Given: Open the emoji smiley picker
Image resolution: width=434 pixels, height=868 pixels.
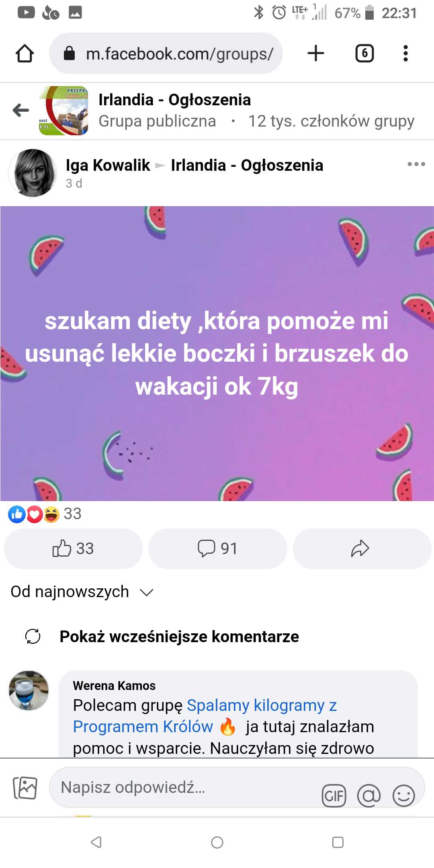Looking at the screenshot, I should (403, 796).
